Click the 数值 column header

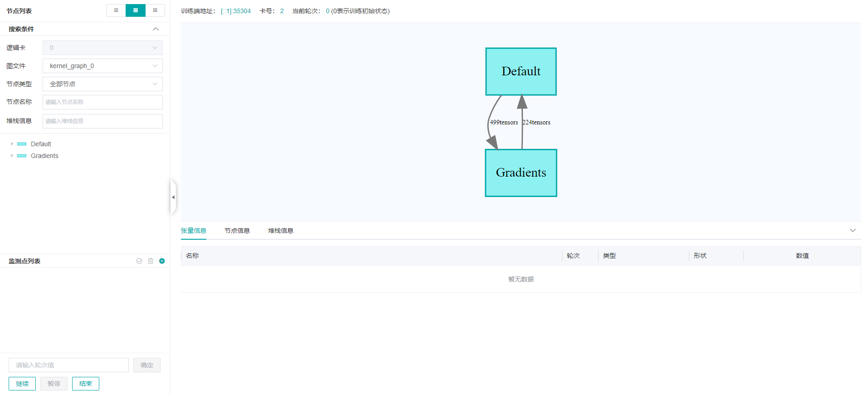click(802, 256)
